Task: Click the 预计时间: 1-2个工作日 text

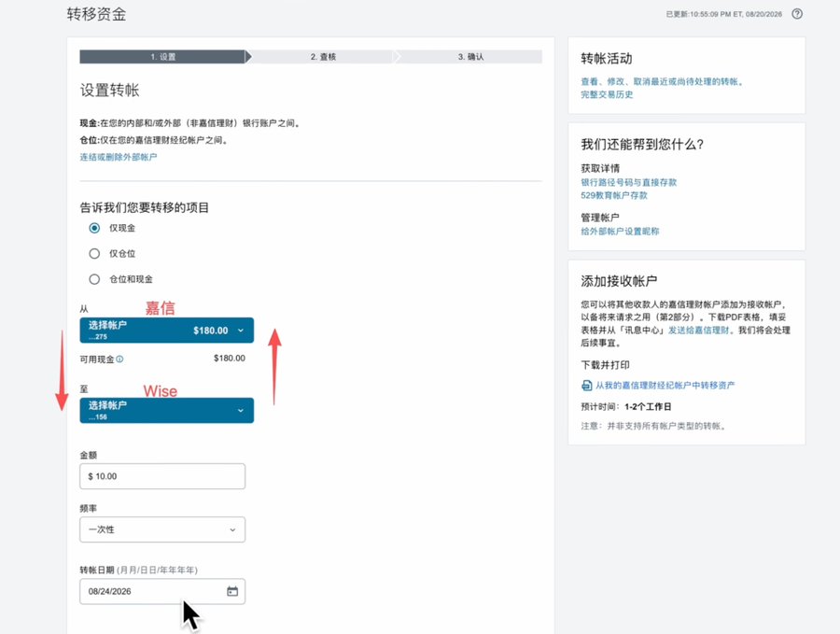Action: [x=626, y=407]
